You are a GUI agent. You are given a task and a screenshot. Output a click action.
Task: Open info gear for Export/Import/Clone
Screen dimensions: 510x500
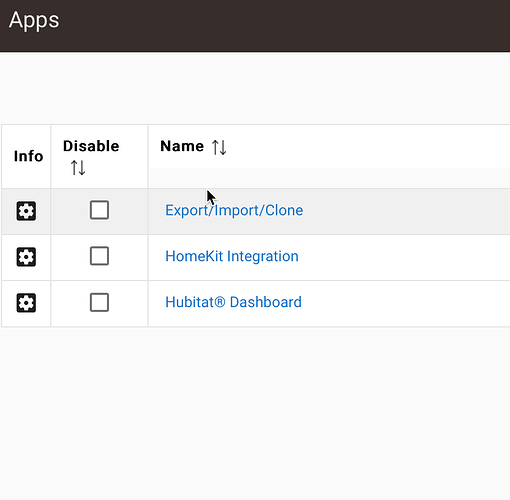pos(26,211)
